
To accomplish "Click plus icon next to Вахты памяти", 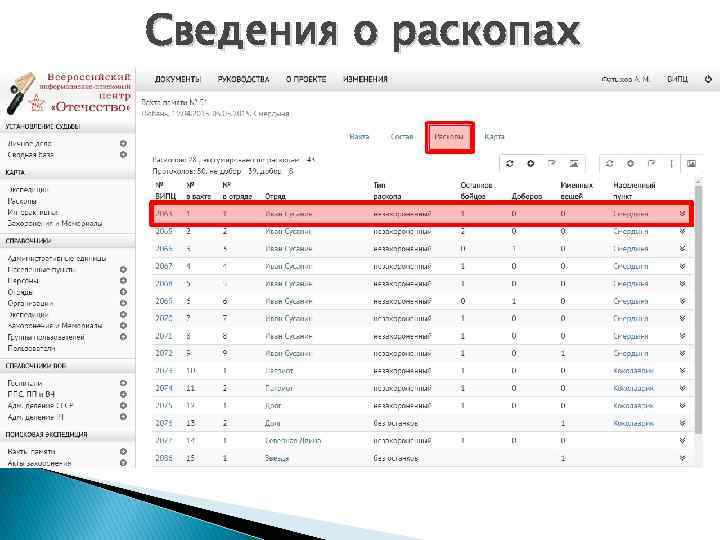I will point(123,451).
